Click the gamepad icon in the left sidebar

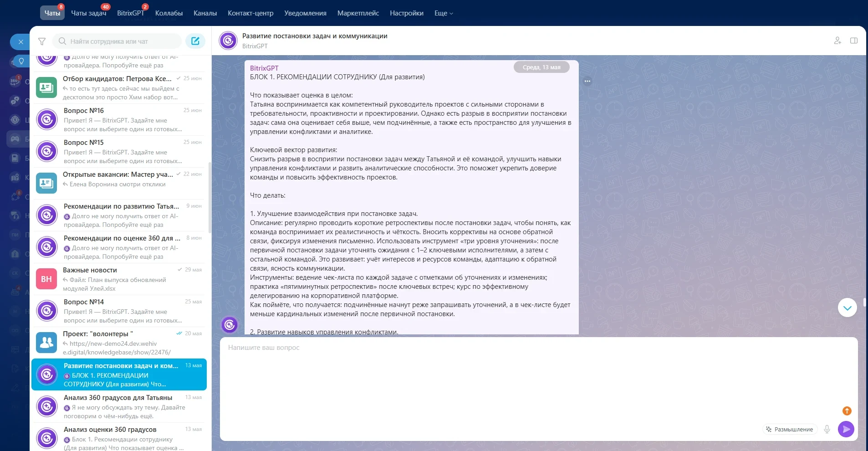pos(15,138)
